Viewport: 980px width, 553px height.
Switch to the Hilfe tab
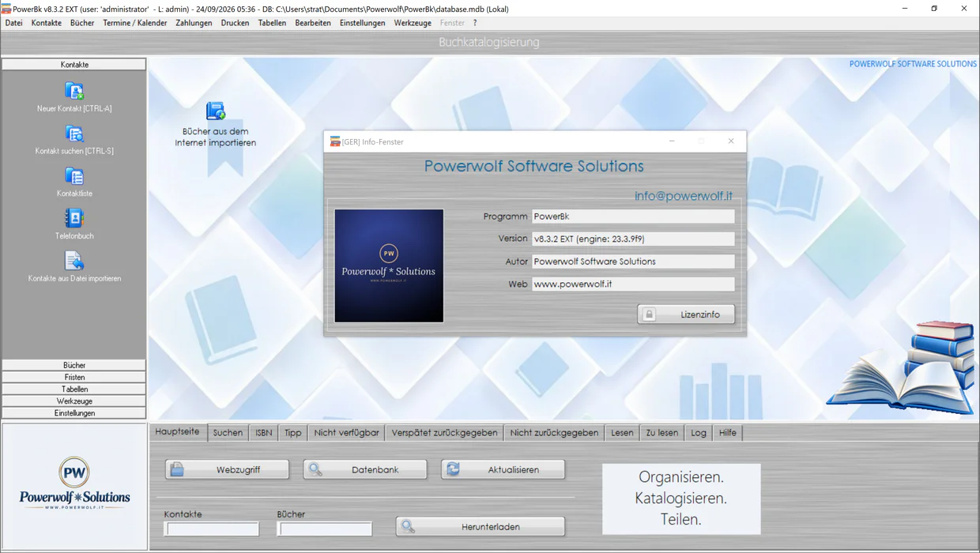[x=728, y=433]
